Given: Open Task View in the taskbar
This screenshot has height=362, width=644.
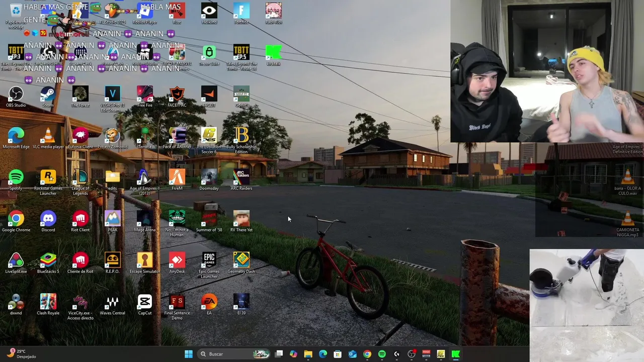Looking at the screenshot, I should click(x=279, y=354).
